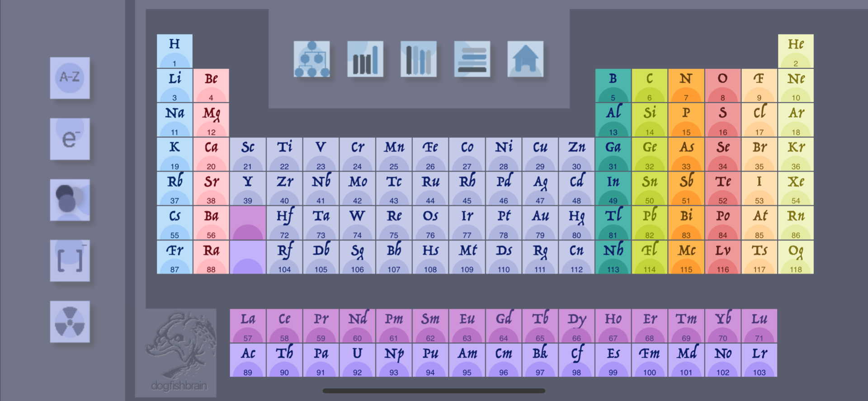Select Hydrogen element H
The width and height of the screenshot is (868, 401).
tap(175, 51)
